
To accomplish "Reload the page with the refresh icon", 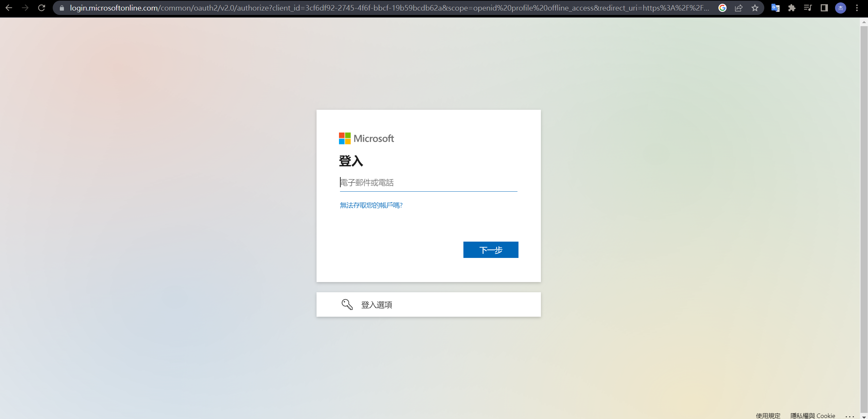I will 41,7.
